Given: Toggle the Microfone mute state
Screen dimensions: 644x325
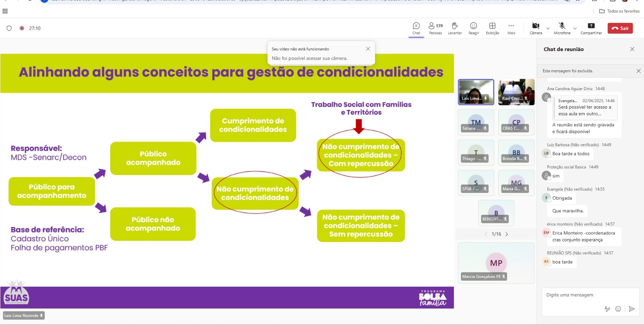Looking at the screenshot, I should [x=562, y=26].
